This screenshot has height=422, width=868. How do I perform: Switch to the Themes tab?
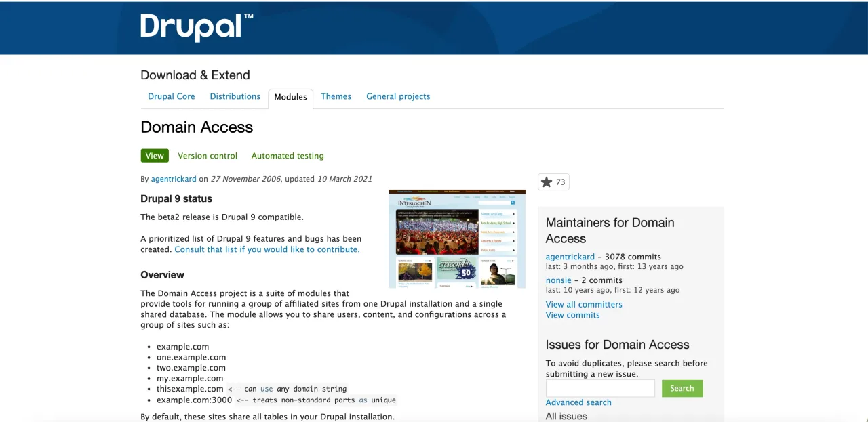click(336, 96)
